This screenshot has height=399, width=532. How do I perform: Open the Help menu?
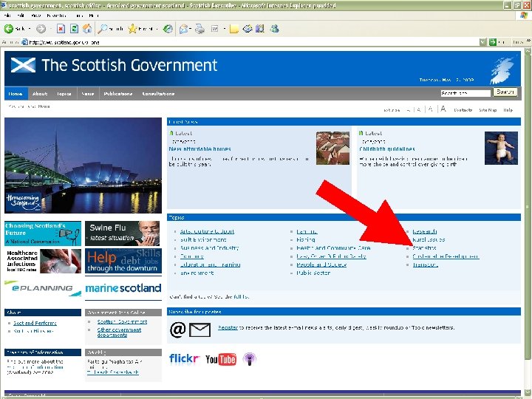(x=94, y=16)
